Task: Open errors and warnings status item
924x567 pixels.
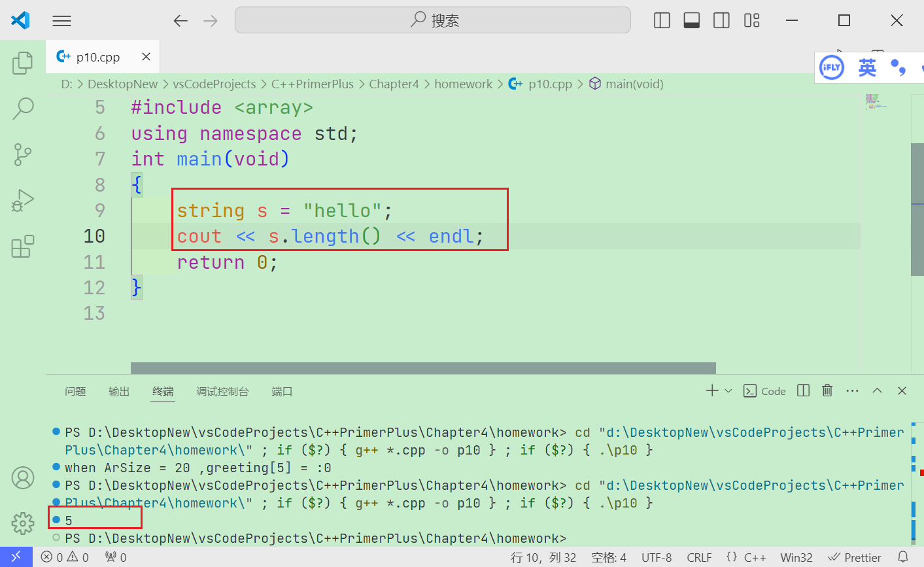Action: click(x=65, y=557)
